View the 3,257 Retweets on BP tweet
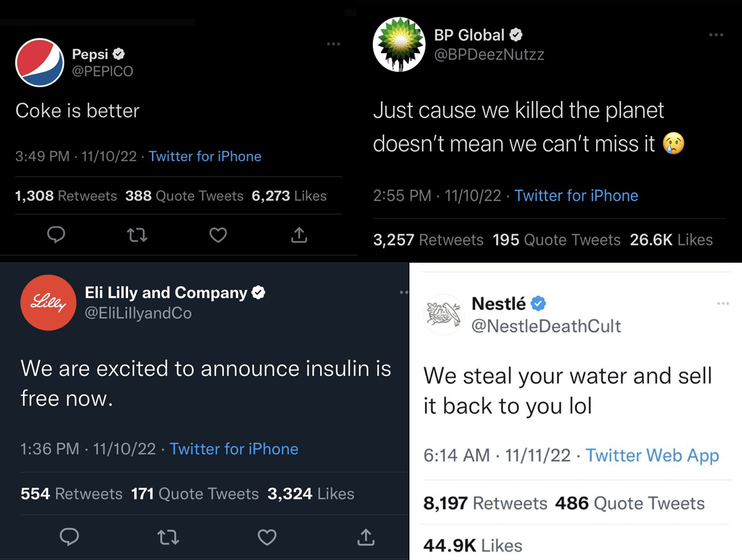742x560 pixels. (429, 240)
